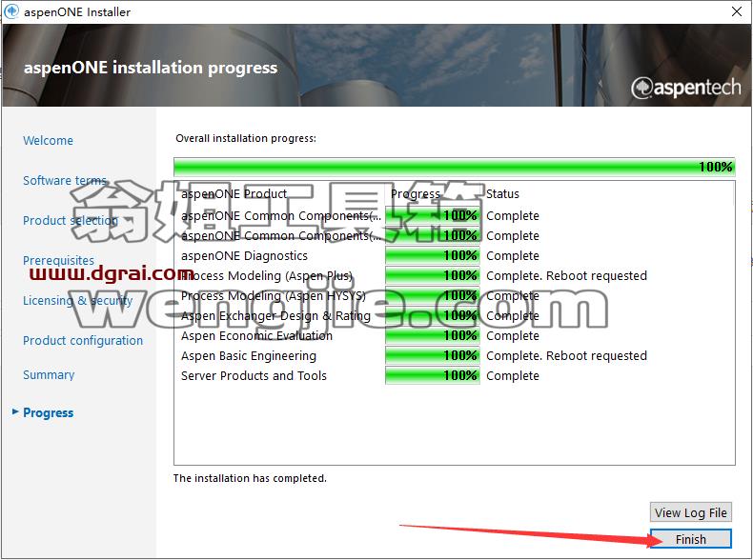
Task: Open the Prerequisites step
Action: coord(58,260)
